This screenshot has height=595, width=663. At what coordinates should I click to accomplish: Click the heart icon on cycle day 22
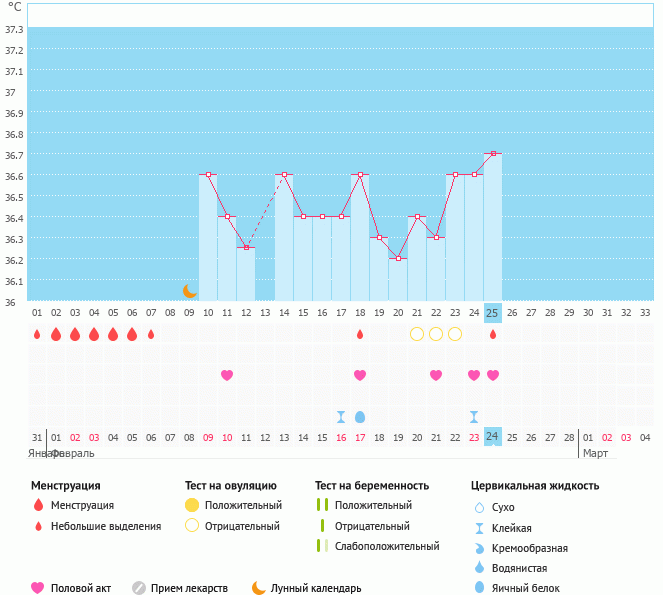pos(436,375)
